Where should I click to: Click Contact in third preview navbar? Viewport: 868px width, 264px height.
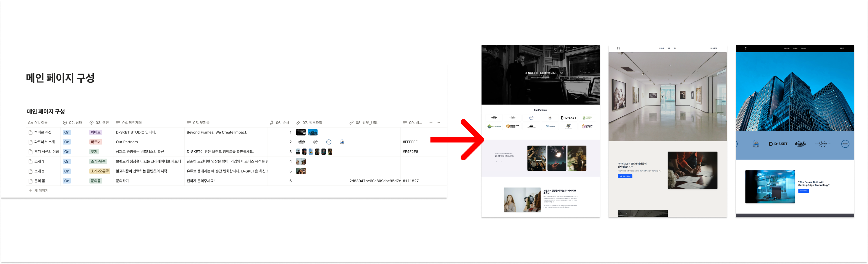(x=803, y=48)
